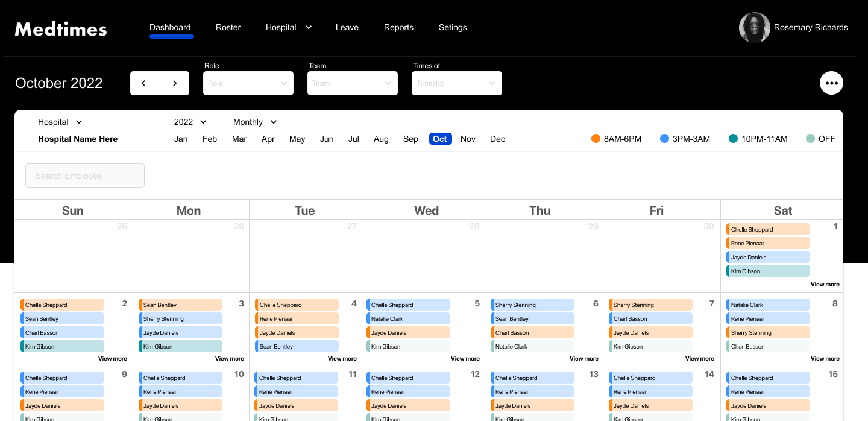Click the previous month arrow button
Screen dimensions: 868x421
[x=145, y=83]
